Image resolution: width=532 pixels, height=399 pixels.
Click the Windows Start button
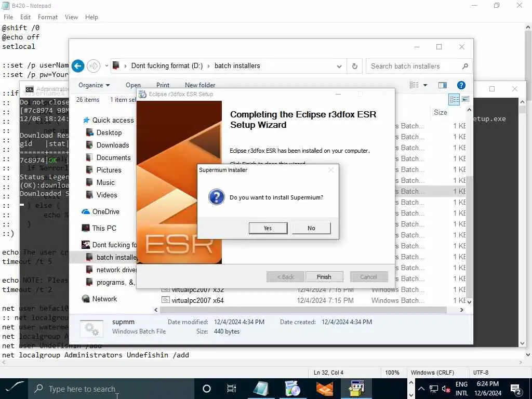click(x=14, y=389)
